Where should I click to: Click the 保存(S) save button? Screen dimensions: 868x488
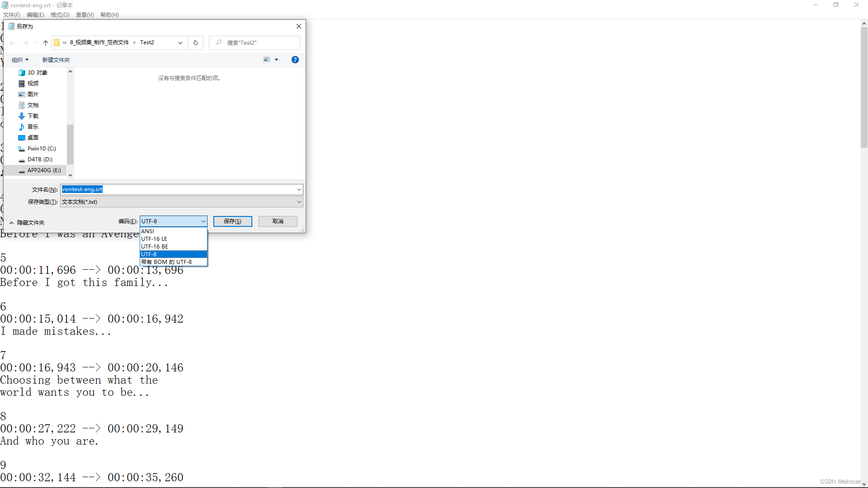[x=232, y=221]
